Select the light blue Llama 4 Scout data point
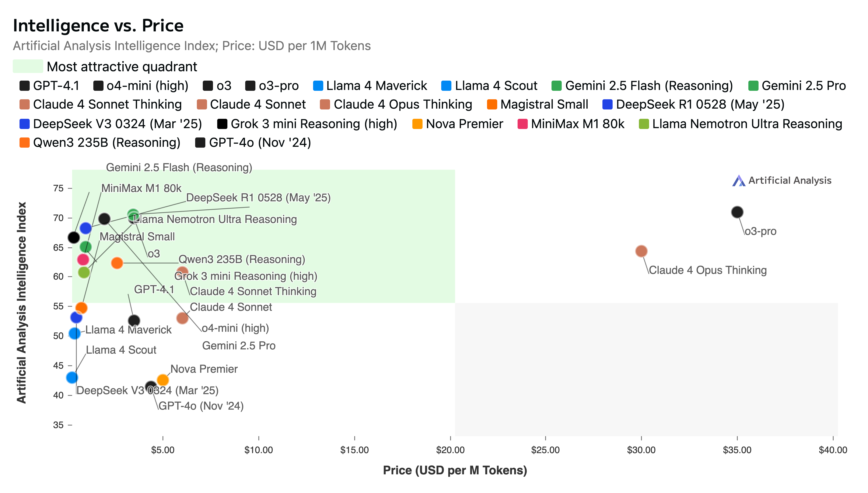Image resolution: width=868 pixels, height=493 pixels. coord(72,377)
